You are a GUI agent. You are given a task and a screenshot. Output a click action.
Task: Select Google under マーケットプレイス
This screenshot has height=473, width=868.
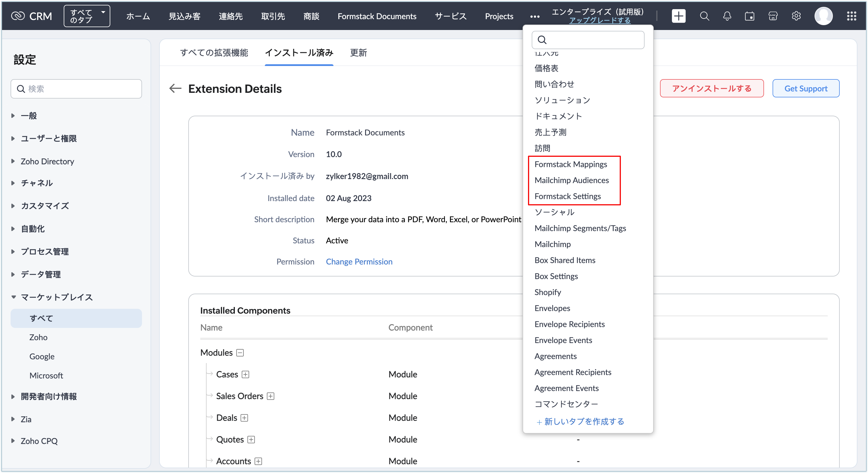click(42, 356)
